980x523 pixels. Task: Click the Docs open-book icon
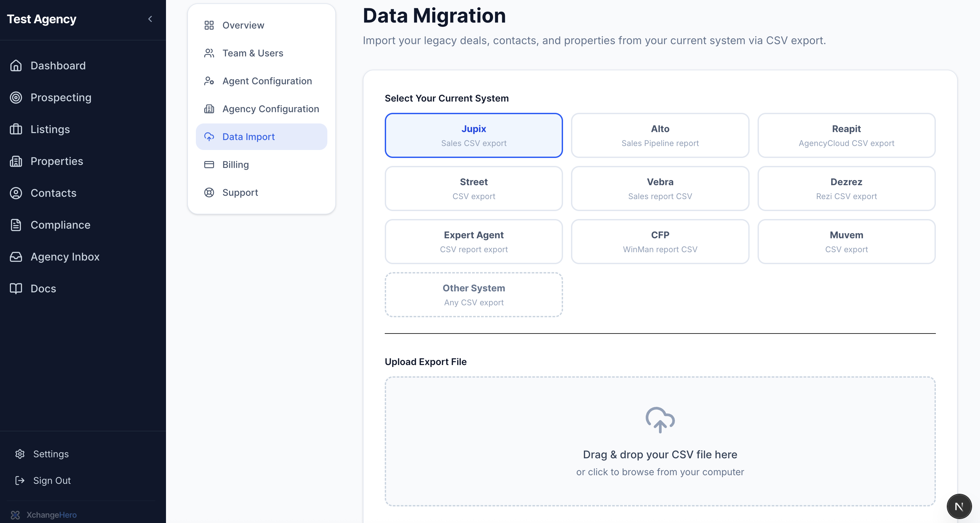(x=16, y=288)
